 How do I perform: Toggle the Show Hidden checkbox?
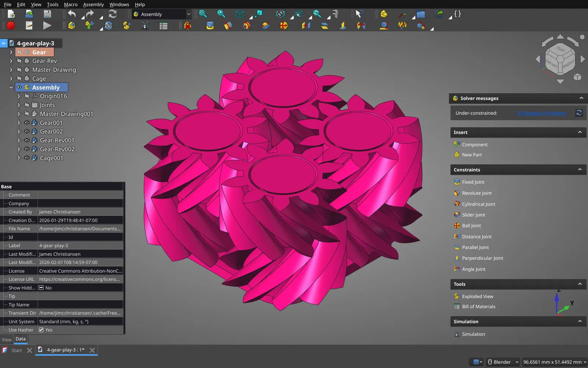coord(42,288)
